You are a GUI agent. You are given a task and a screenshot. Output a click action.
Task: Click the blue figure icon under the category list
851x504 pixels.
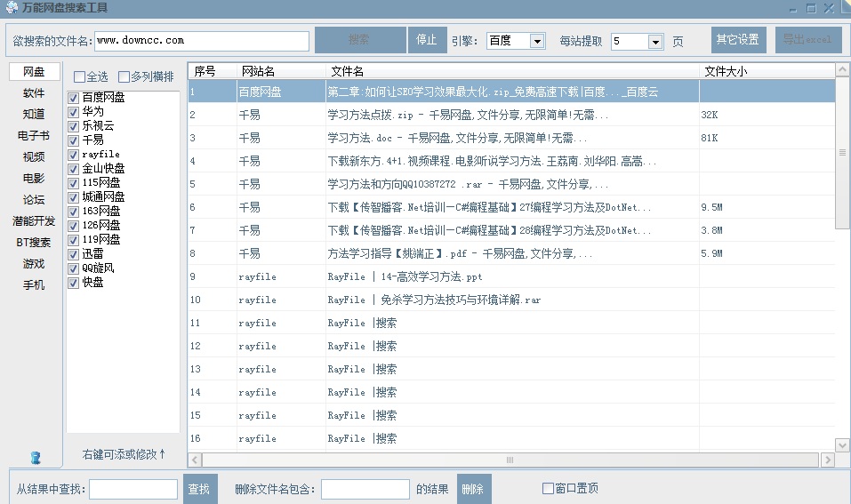pos(36,458)
